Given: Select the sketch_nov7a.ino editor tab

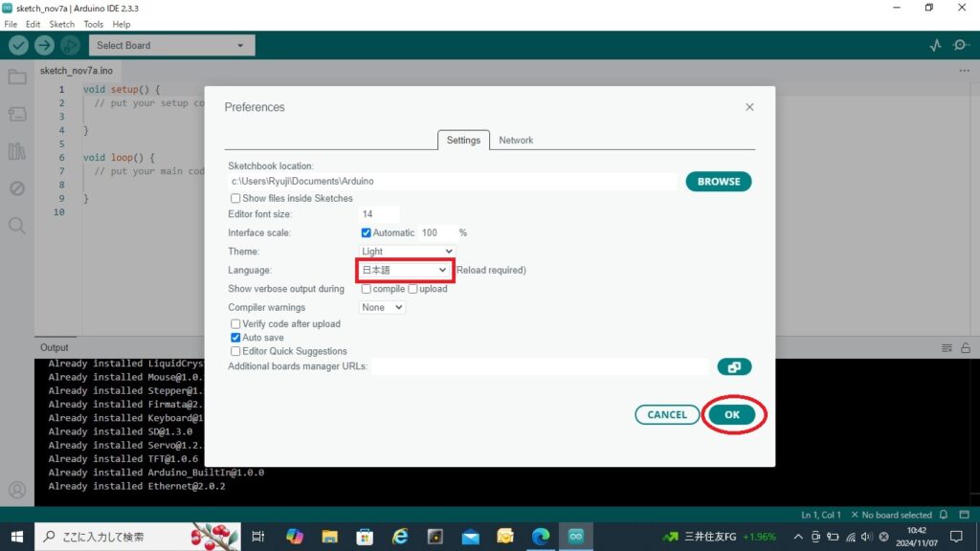Looking at the screenshot, I should (77, 71).
